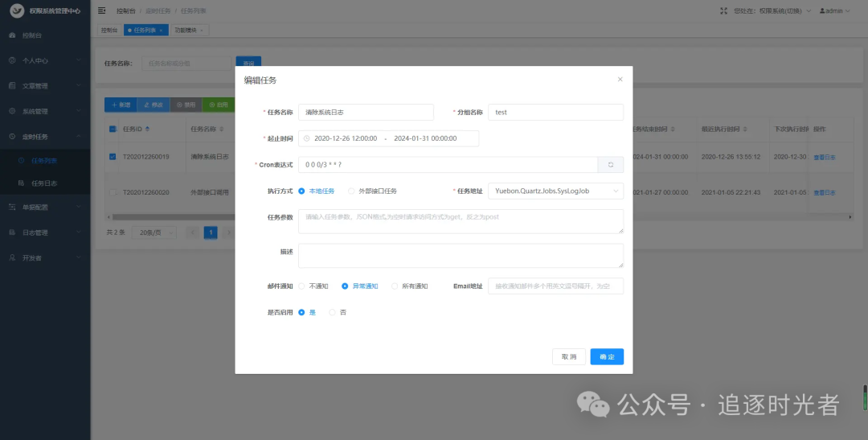Open 任务日志 in the sidebar

pos(45,183)
